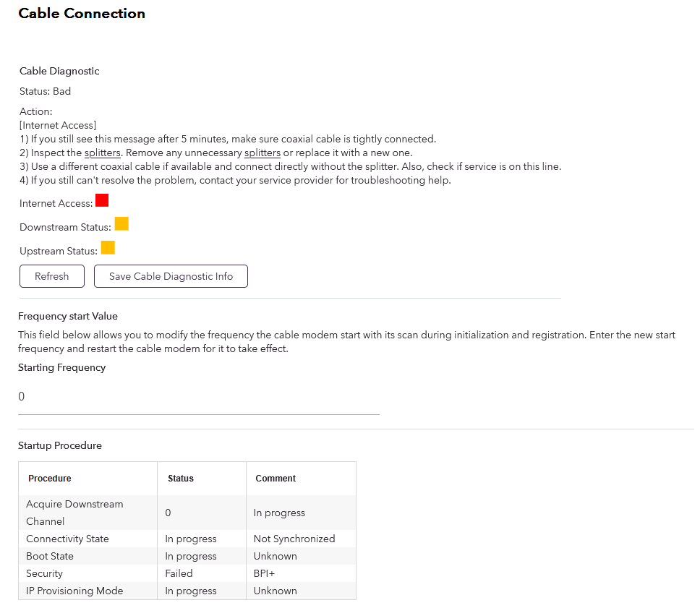
Task: Click the Status column header
Action: coord(180,479)
